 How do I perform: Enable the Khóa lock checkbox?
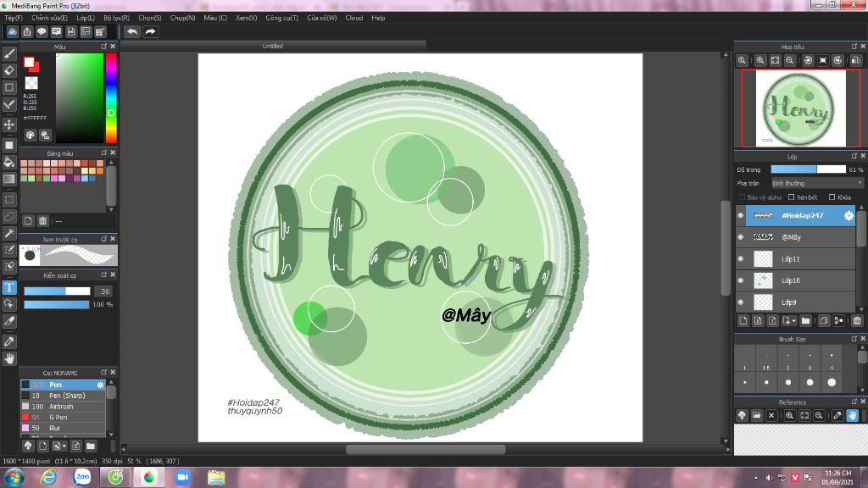coord(832,197)
